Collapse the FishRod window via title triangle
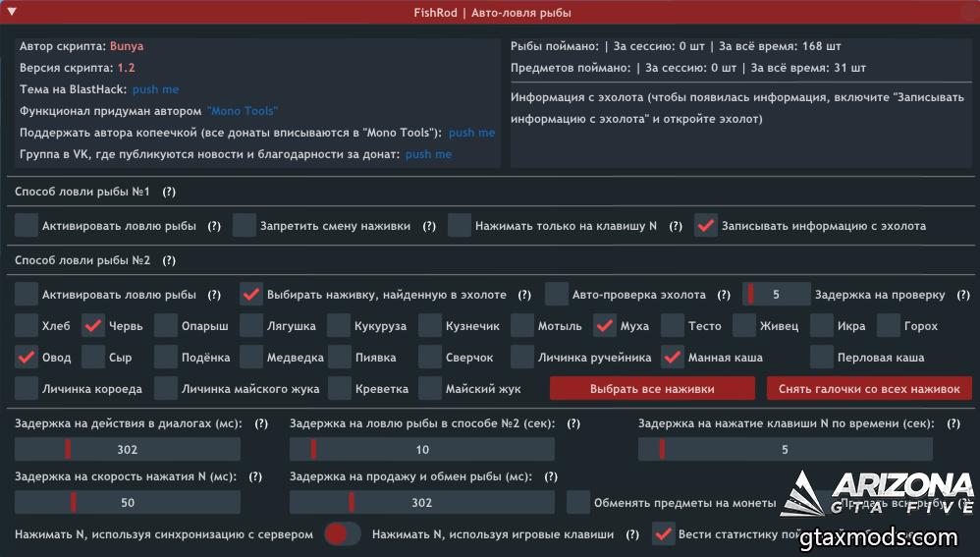This screenshot has width=980, height=557. 11,13
